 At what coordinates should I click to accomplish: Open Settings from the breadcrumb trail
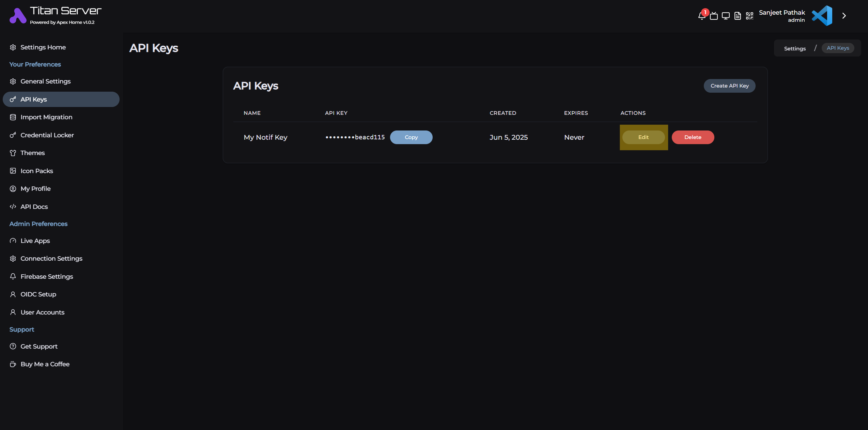pos(795,48)
